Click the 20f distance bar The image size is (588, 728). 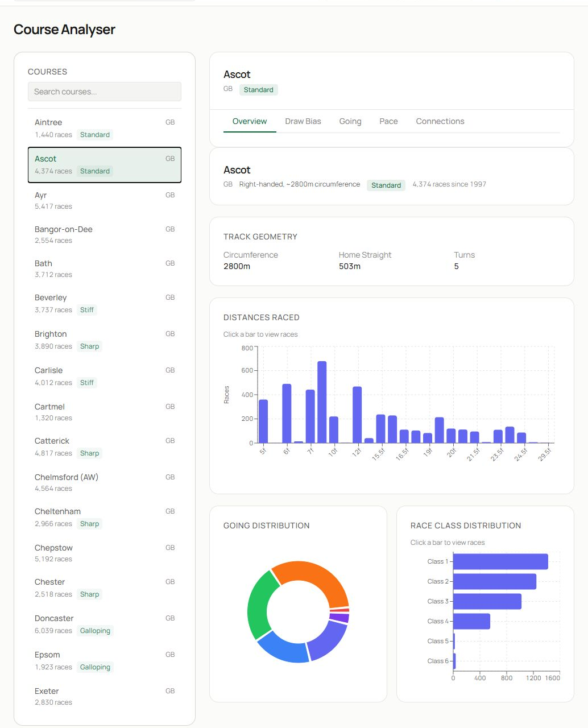(x=451, y=436)
